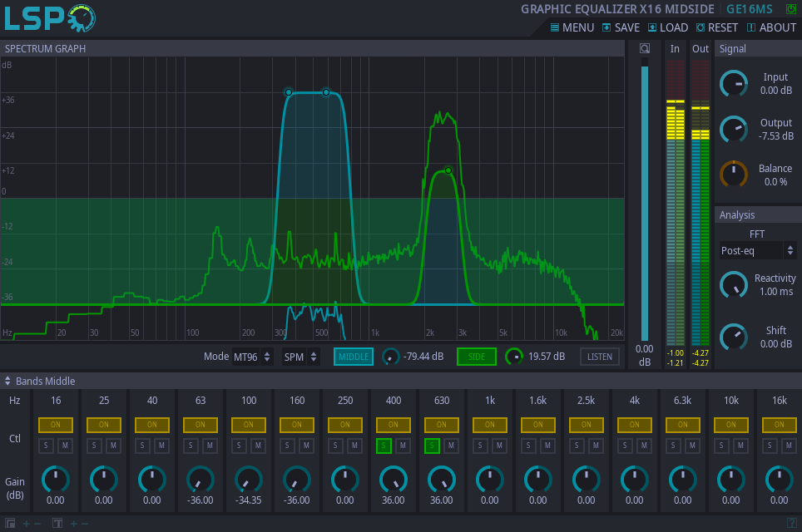Click the Balance knob

734,175
